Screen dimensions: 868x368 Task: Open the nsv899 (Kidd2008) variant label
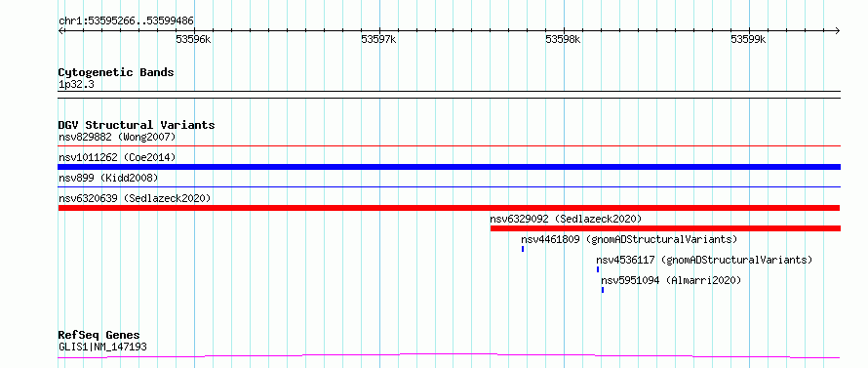[108, 178]
